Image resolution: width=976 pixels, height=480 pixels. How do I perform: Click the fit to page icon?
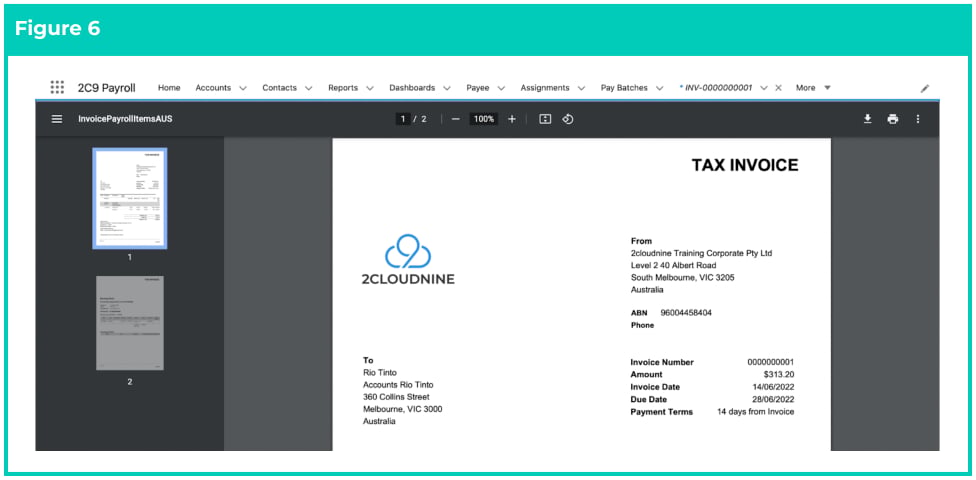(545, 119)
